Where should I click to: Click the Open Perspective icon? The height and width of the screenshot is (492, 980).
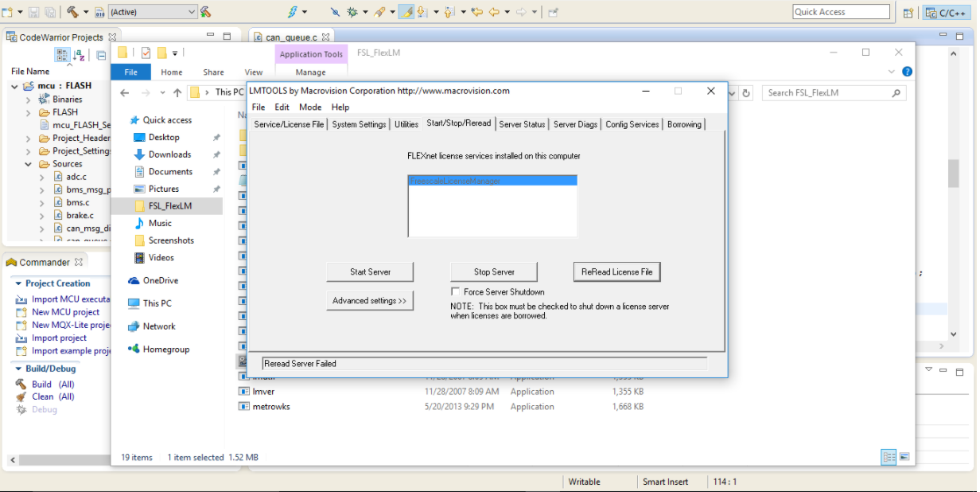point(908,12)
